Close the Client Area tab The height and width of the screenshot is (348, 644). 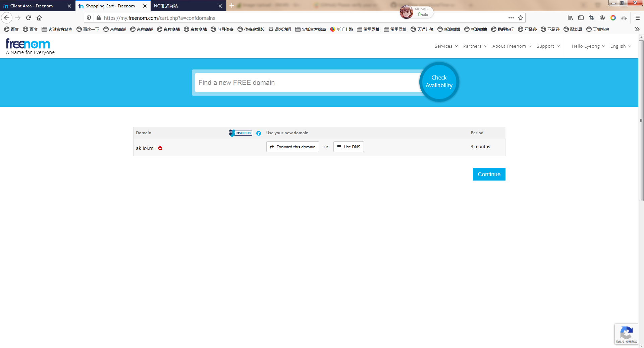tap(69, 6)
